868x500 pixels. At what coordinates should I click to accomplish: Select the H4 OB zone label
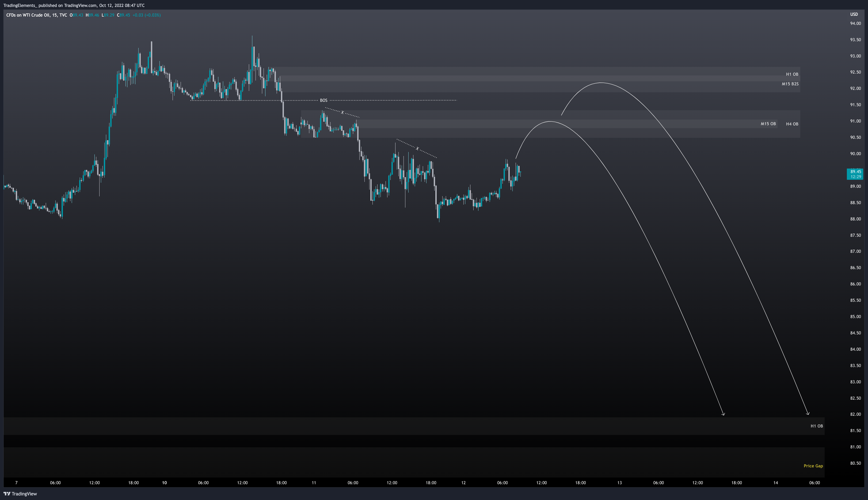pyautogui.click(x=792, y=124)
